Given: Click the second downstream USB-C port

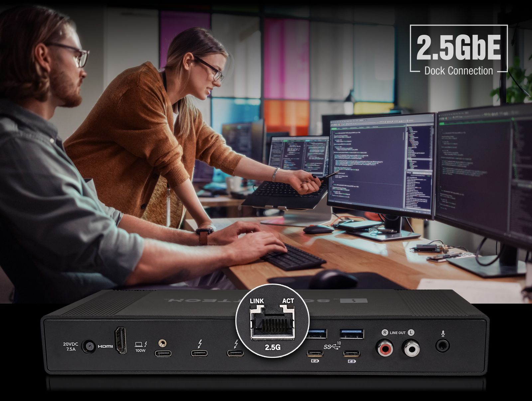Looking at the screenshot, I should click(x=351, y=353).
